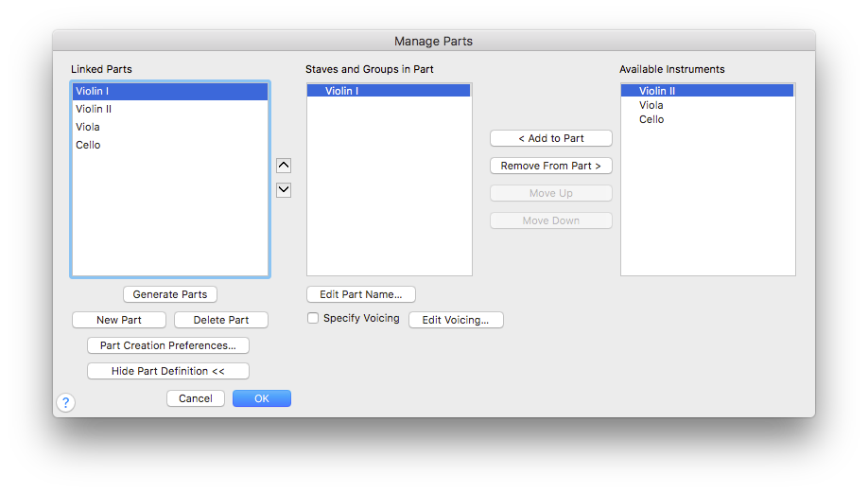Select Viola in Linked Parts list
The height and width of the screenshot is (493, 868).
[170, 127]
